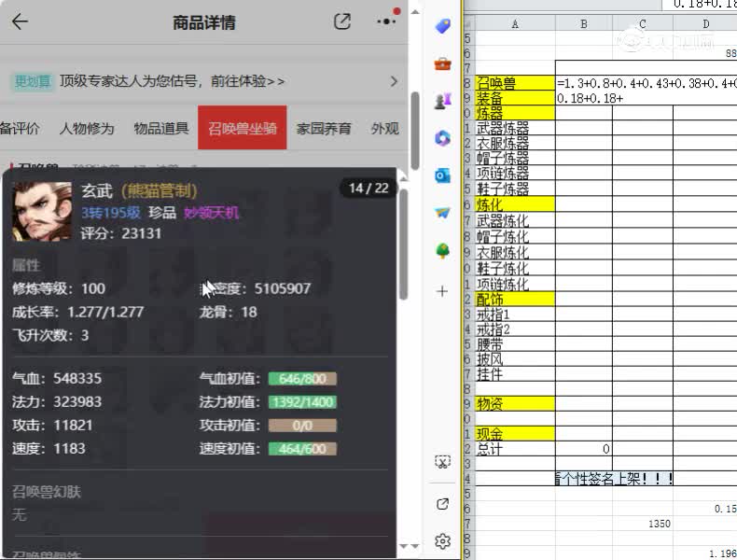Click the 法力初值 1392/1400 progress bar
The height and width of the screenshot is (560, 737).
coord(302,402)
